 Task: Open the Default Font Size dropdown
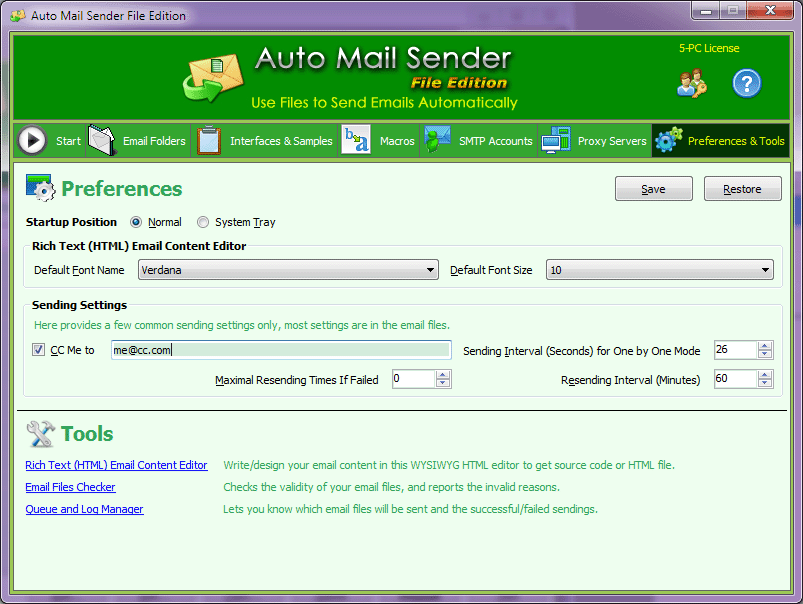pyautogui.click(x=660, y=270)
